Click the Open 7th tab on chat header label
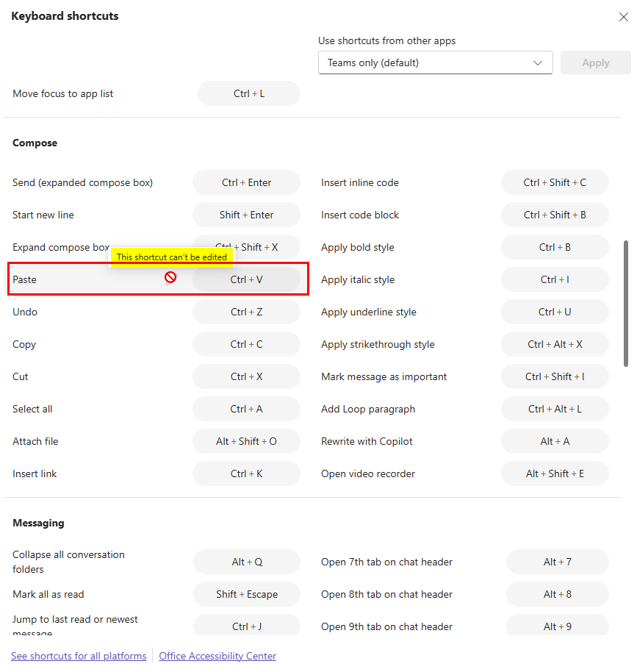This screenshot has height=672, width=637. (386, 562)
